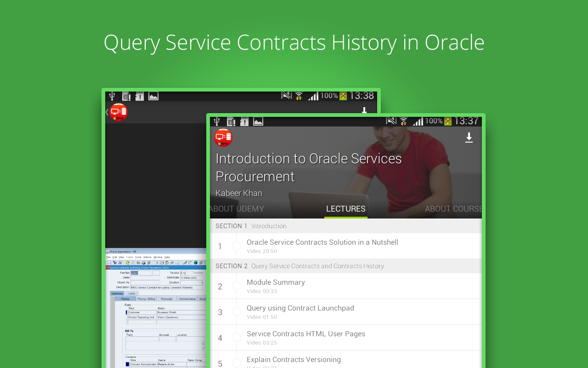Select Parties subtab in Oracle form
Image resolution: width=588 pixels, height=368 pixels.
tap(125, 299)
